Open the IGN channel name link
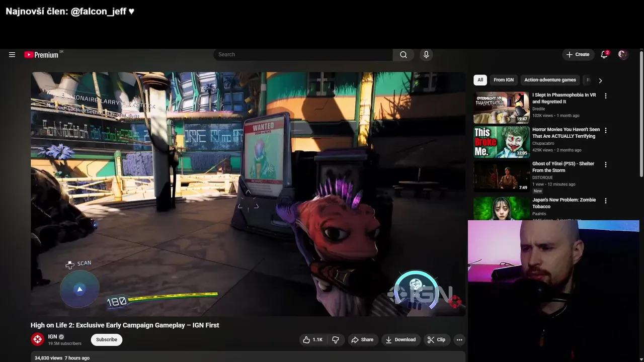The width and height of the screenshot is (644, 362). [x=52, y=337]
